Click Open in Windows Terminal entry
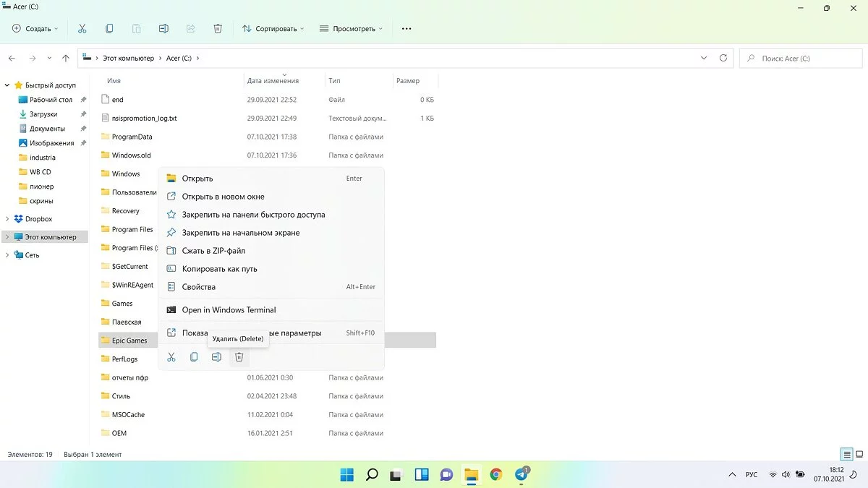 click(x=229, y=310)
